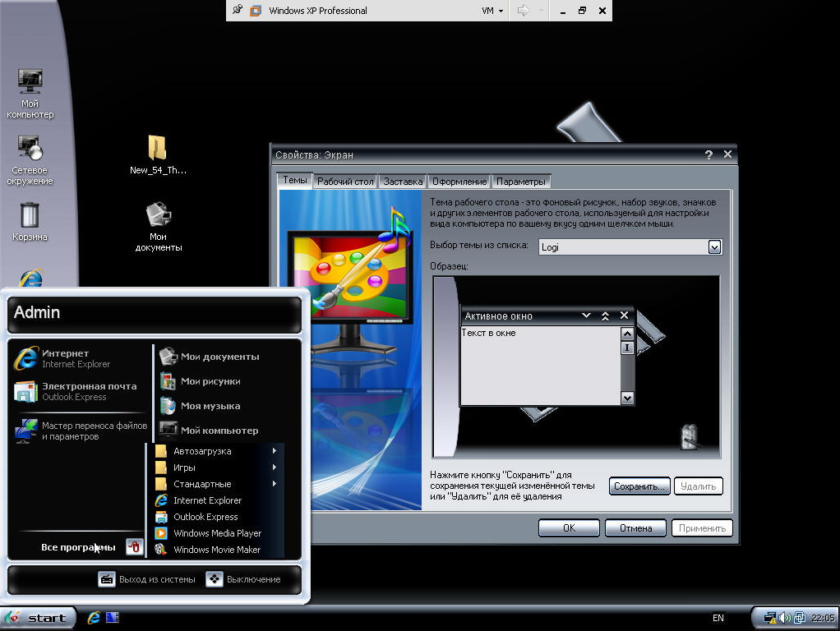Screen dimensions: 840x631
Task: Click the Отмена button
Action: tap(635, 527)
